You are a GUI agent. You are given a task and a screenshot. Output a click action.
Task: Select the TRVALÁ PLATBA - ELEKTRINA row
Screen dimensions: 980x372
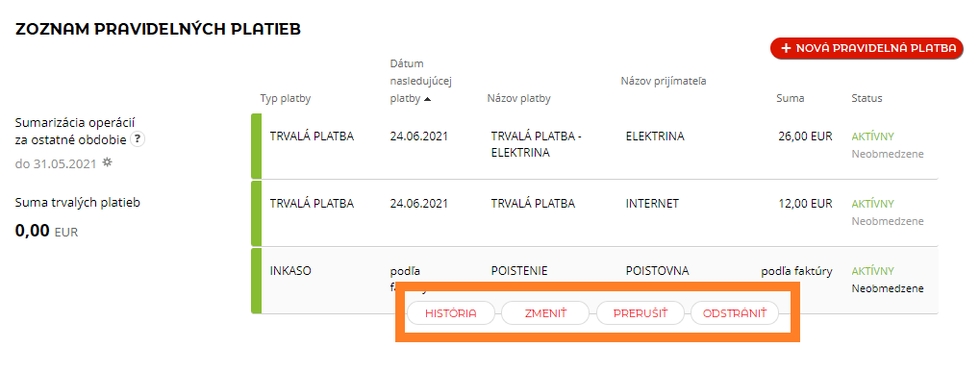click(x=594, y=146)
